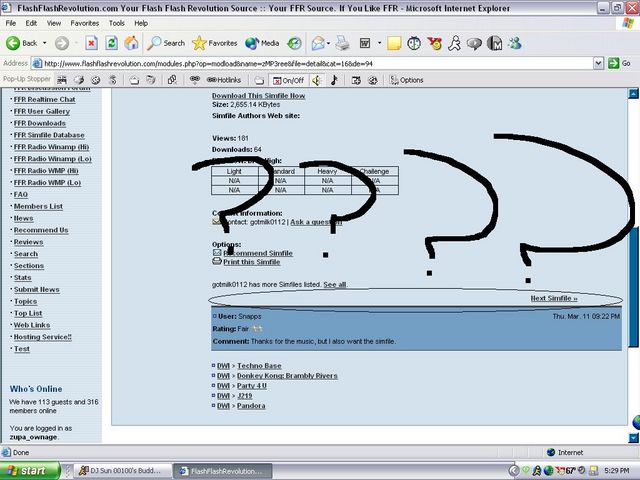
Task: Open the History toolbar icon
Action: (294, 43)
